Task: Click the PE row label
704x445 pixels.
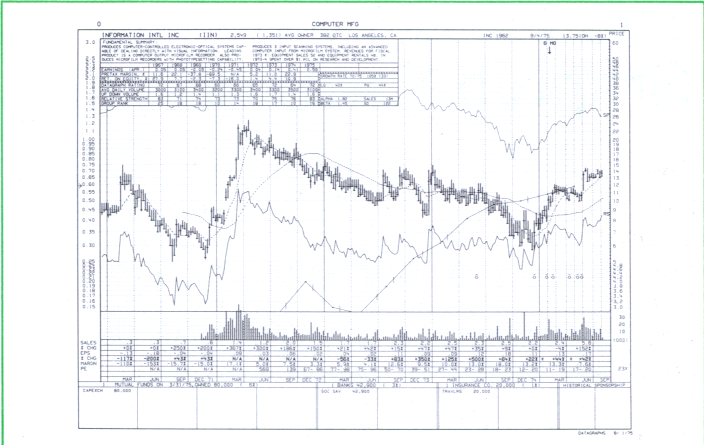Action: (x=85, y=369)
